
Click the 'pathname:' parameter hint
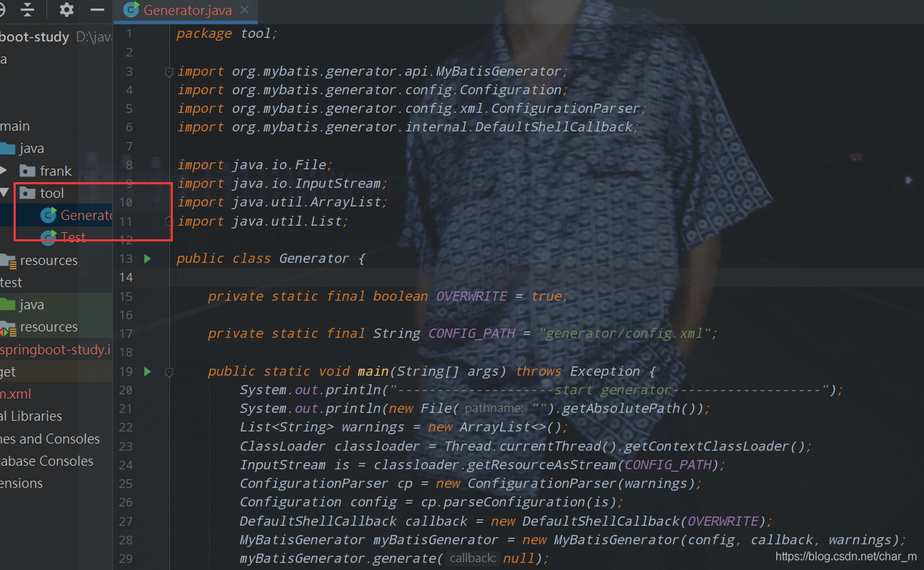(493, 409)
